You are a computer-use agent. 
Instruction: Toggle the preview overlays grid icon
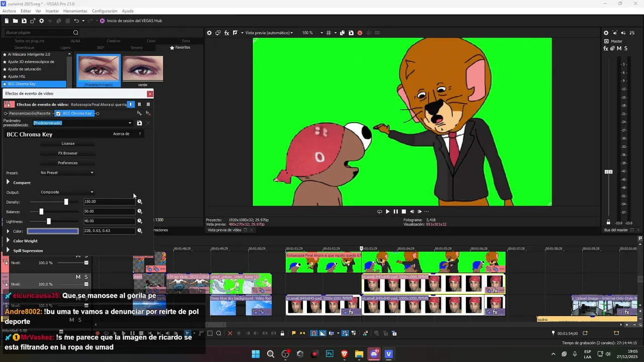[329, 33]
